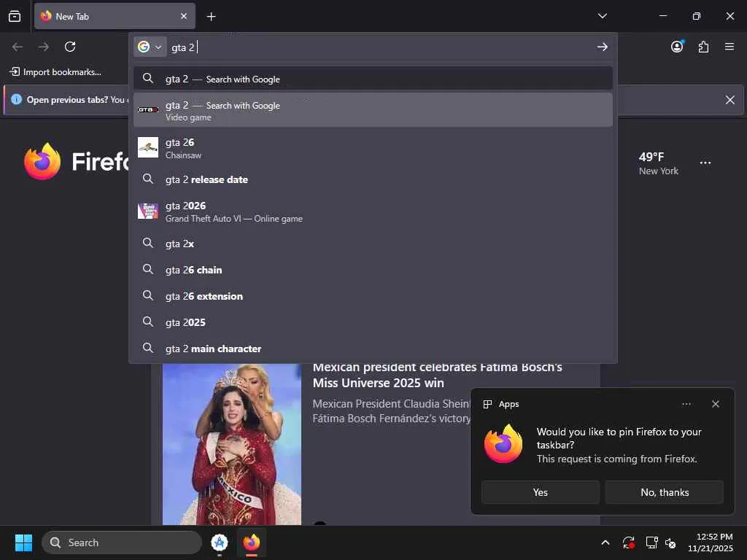Click 'No, thanks' in pin prompt

click(665, 492)
